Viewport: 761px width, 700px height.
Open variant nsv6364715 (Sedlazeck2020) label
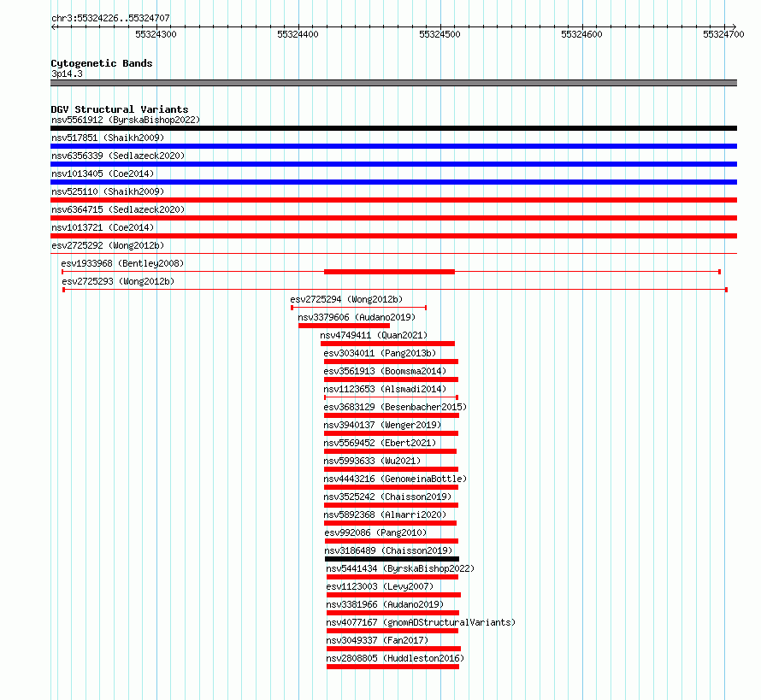click(118, 209)
